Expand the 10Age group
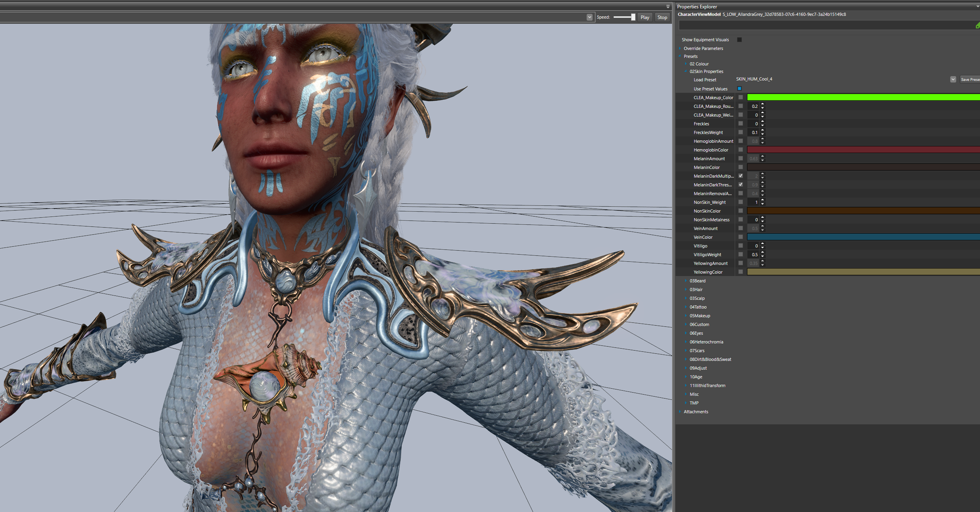 tap(686, 377)
